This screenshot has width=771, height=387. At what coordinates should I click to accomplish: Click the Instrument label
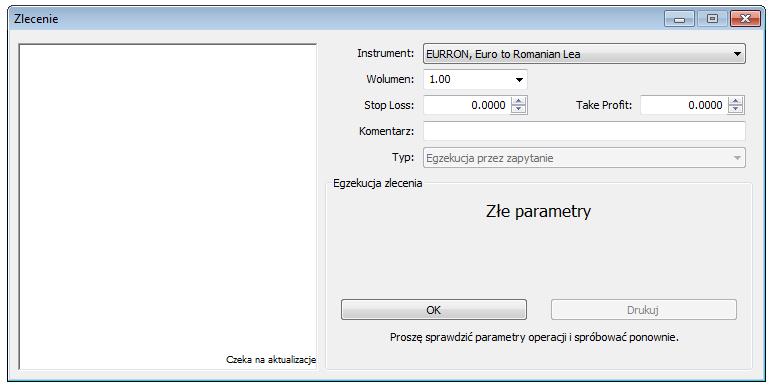pyautogui.click(x=386, y=54)
